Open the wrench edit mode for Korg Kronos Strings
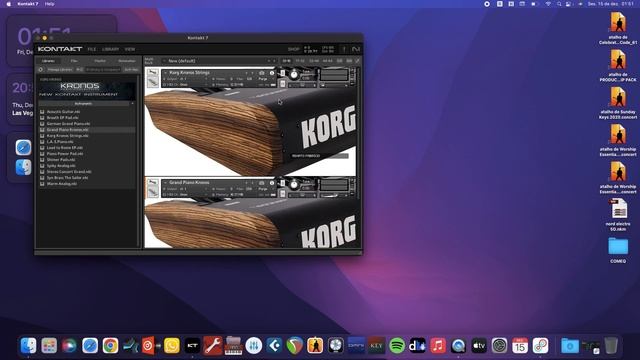The image size is (640, 360). 153,72
